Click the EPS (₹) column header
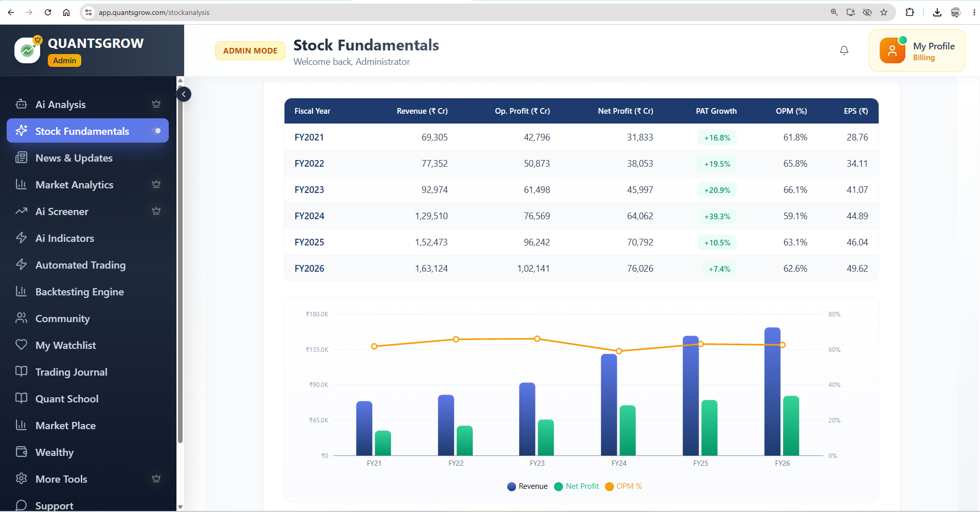 tap(856, 111)
